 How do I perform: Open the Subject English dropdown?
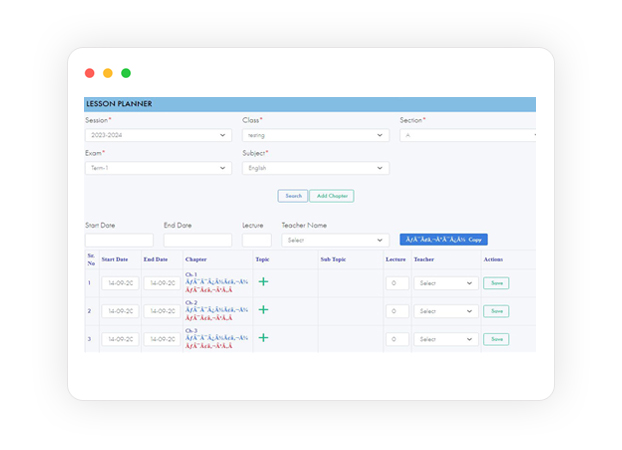316,168
